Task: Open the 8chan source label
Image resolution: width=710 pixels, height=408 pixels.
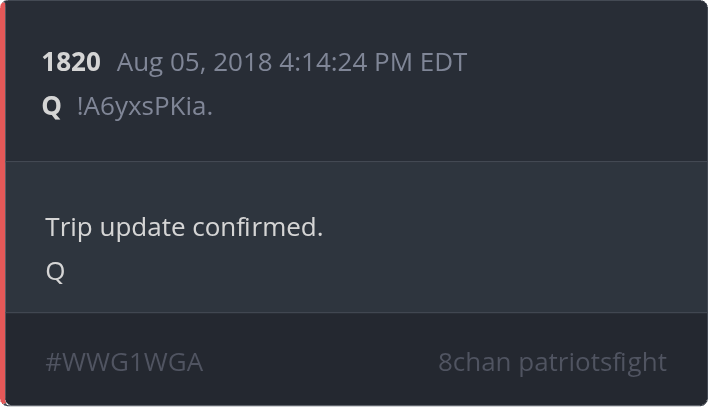Action: pos(474,362)
